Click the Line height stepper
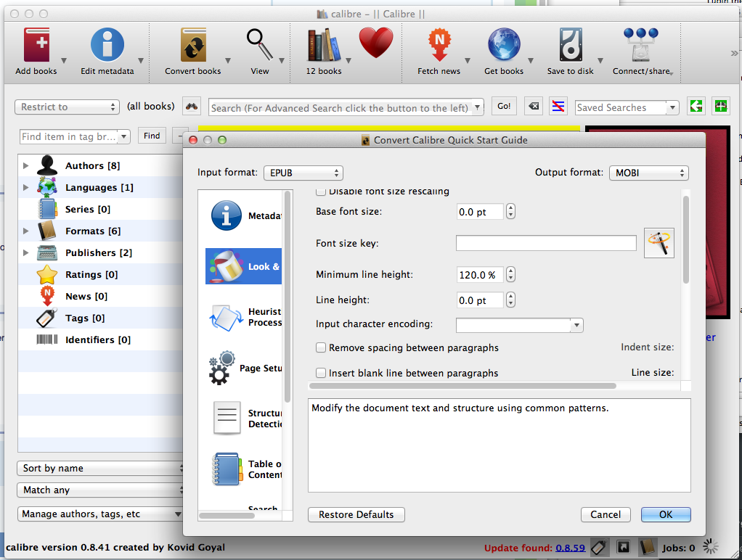The image size is (742, 560). (x=510, y=300)
